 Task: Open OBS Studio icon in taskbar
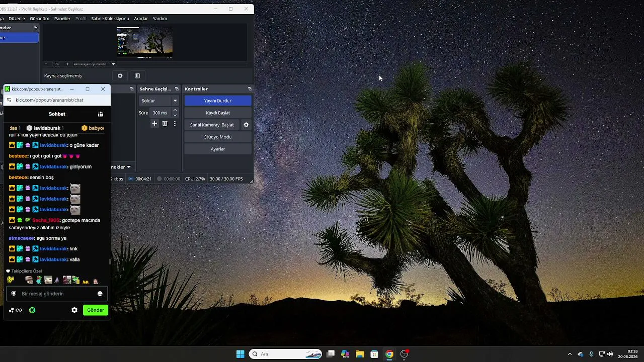[404, 354]
